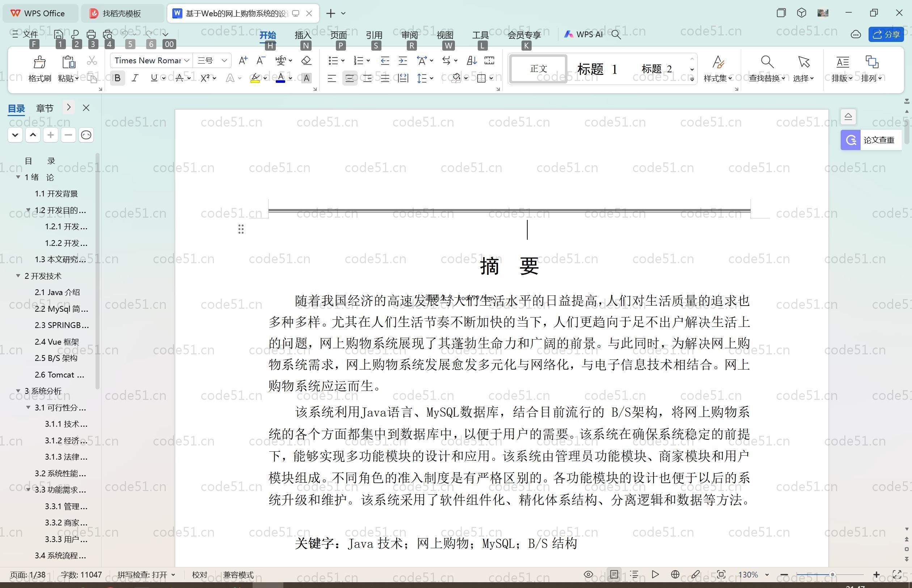This screenshot has width=912, height=588.
Task: Click the WPS AI button
Action: (x=583, y=34)
